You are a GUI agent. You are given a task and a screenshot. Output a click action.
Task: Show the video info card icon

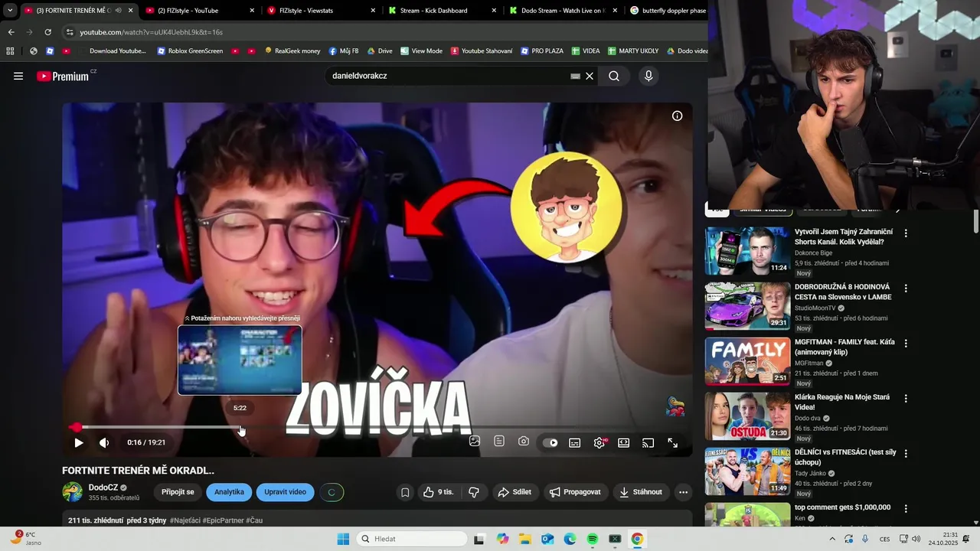tap(677, 116)
